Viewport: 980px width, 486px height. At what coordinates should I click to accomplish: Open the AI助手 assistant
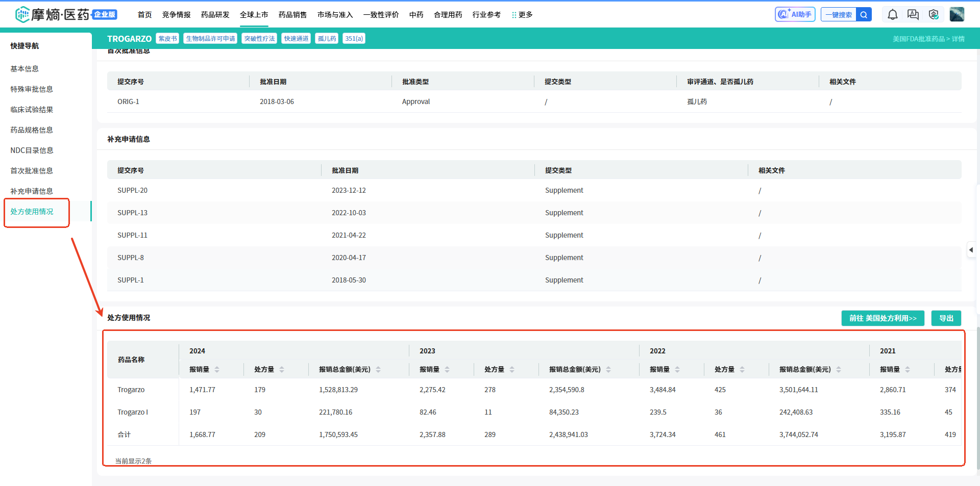pyautogui.click(x=795, y=14)
